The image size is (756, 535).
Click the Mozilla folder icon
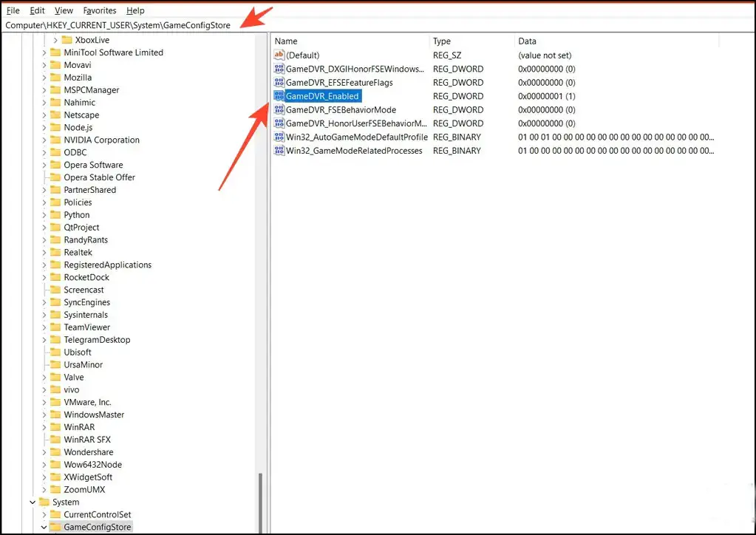[56, 77]
